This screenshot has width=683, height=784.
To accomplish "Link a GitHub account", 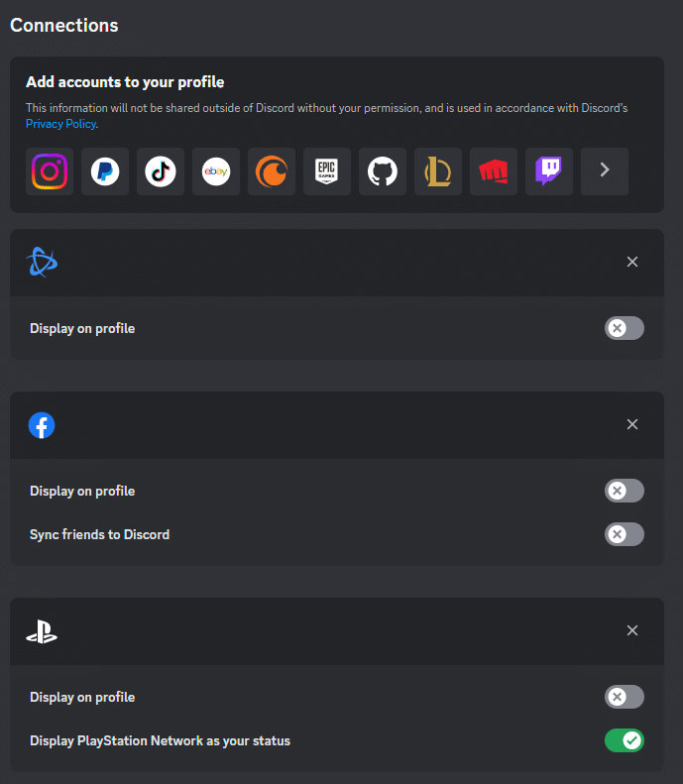I will tap(383, 171).
